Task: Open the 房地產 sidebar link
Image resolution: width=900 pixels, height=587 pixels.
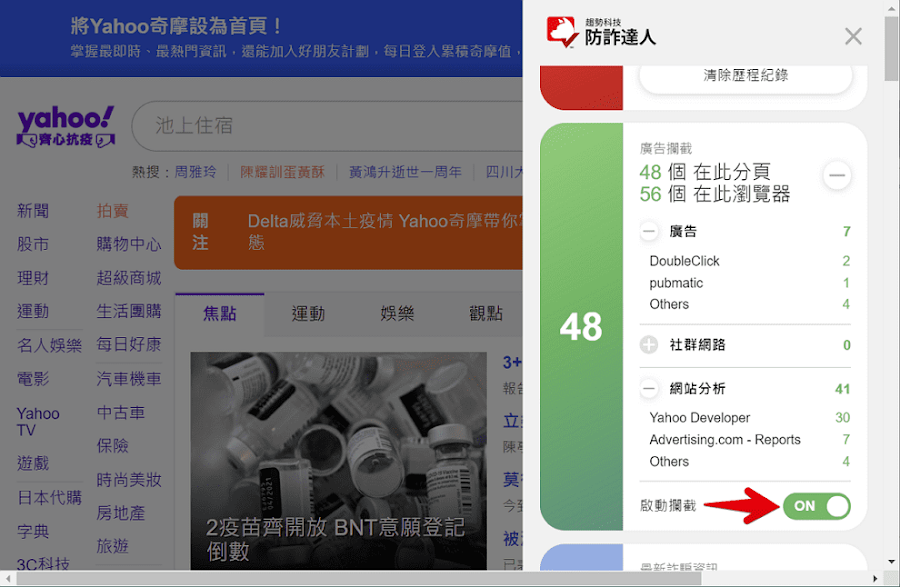Action: click(x=121, y=513)
